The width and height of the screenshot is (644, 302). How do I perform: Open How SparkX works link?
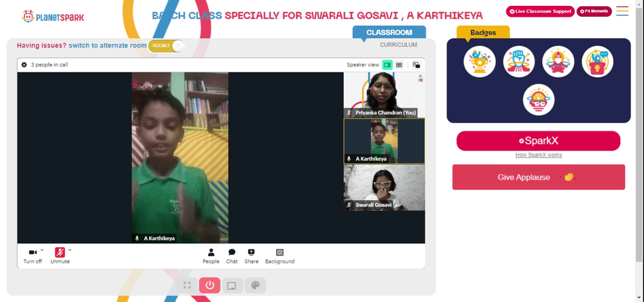[x=538, y=155]
